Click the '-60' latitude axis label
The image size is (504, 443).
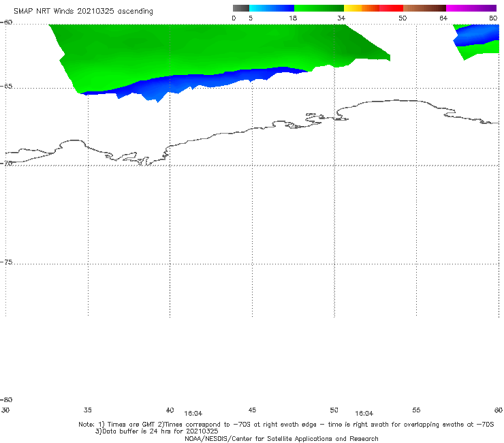(6, 22)
